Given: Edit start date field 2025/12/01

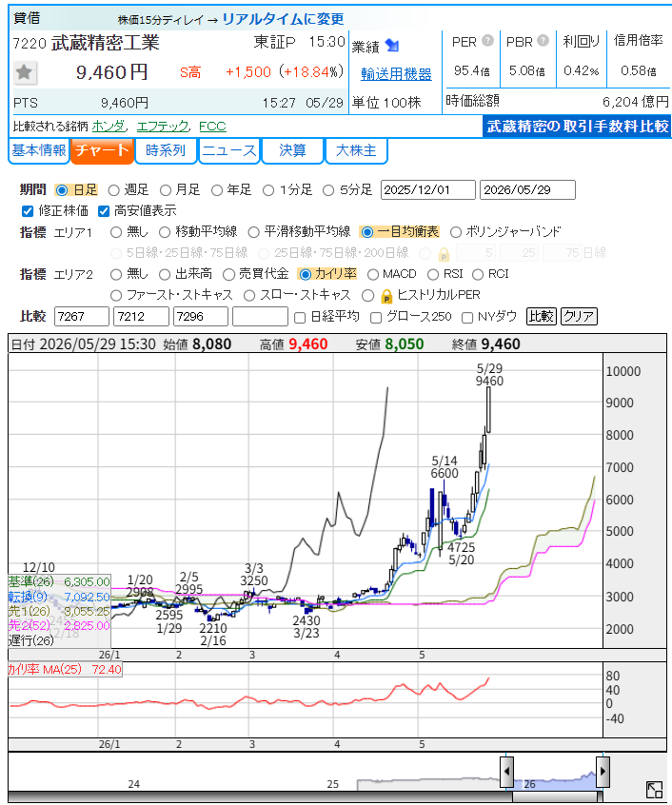Looking at the screenshot, I should pyautogui.click(x=428, y=190).
